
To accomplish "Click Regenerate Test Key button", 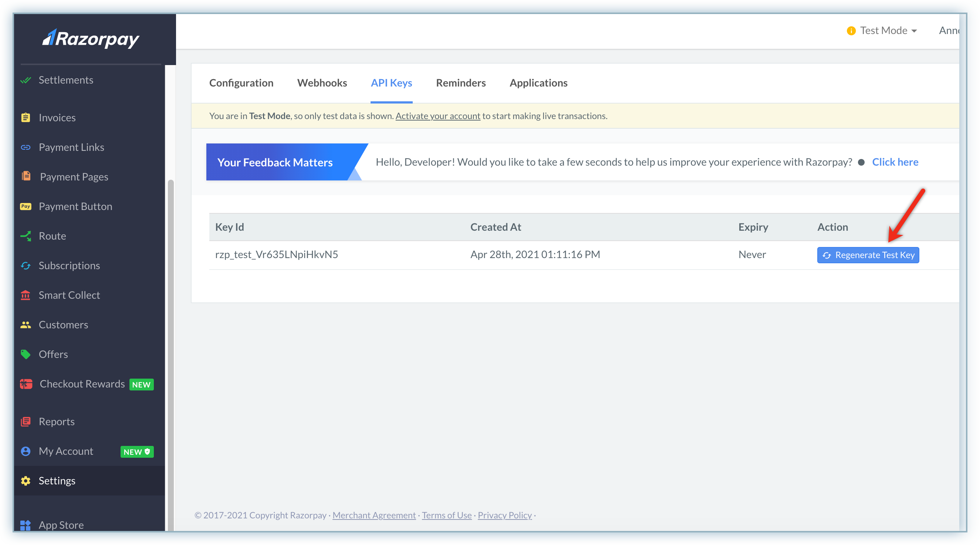I will 868,255.
